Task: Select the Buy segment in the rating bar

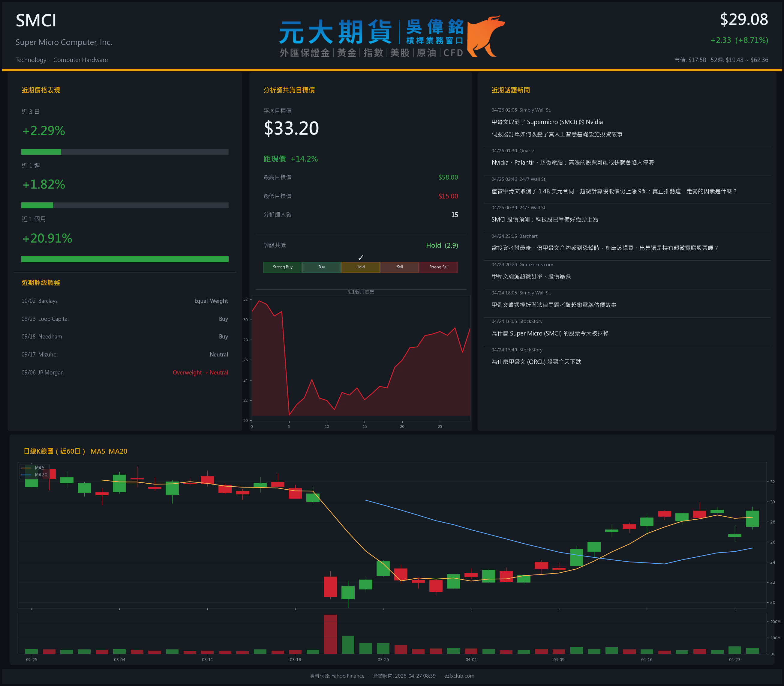Action: pos(322,267)
